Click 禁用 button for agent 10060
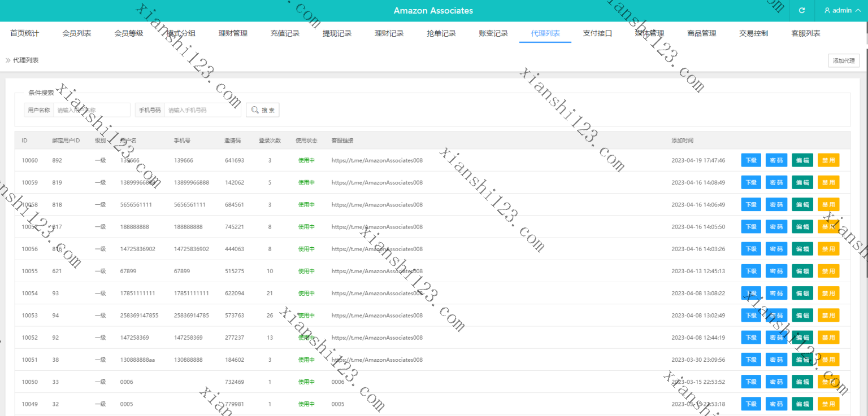Screen dimensions: 868x416 coord(828,160)
